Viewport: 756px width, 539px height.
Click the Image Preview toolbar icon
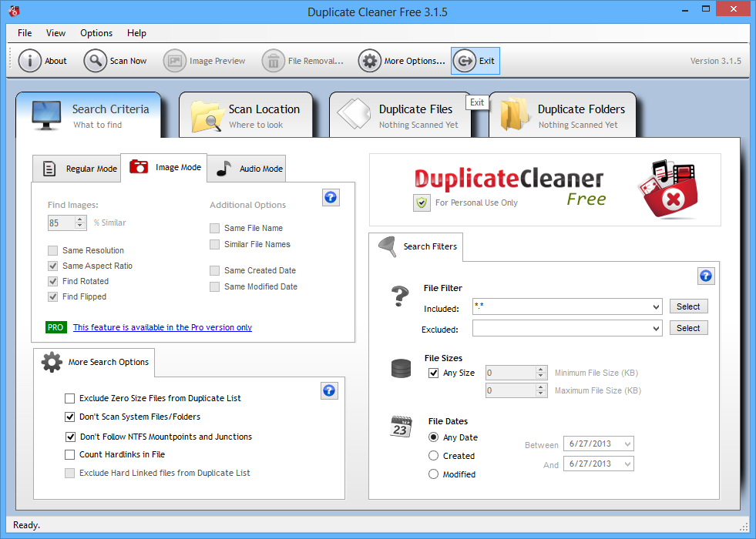[175, 60]
